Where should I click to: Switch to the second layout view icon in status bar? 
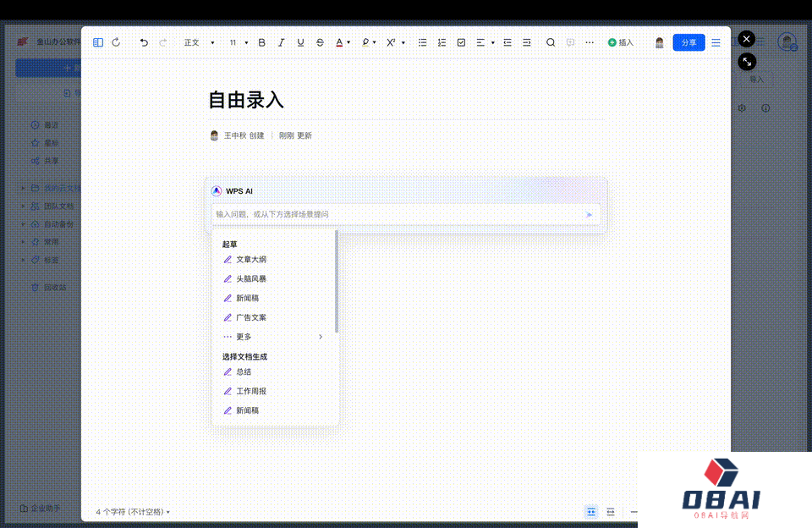(x=611, y=512)
